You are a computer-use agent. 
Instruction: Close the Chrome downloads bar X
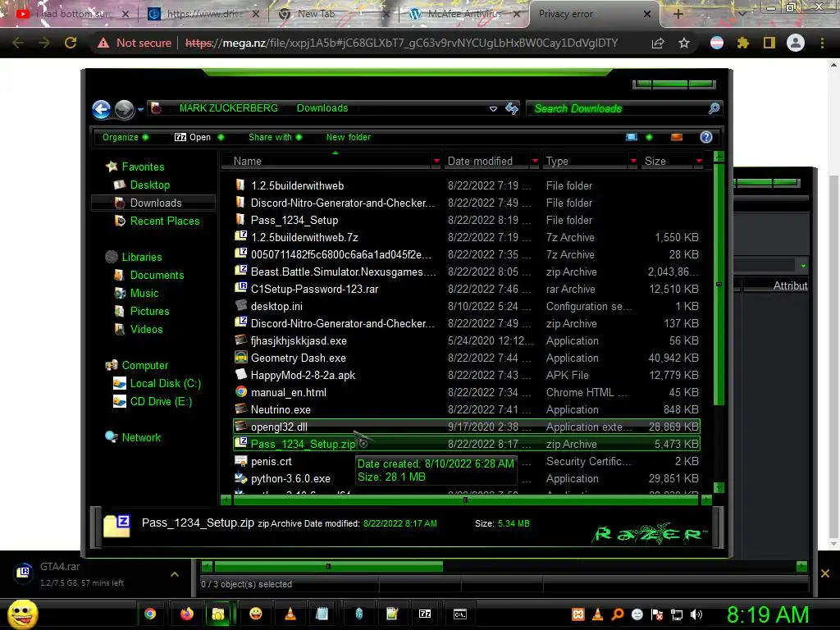825,573
